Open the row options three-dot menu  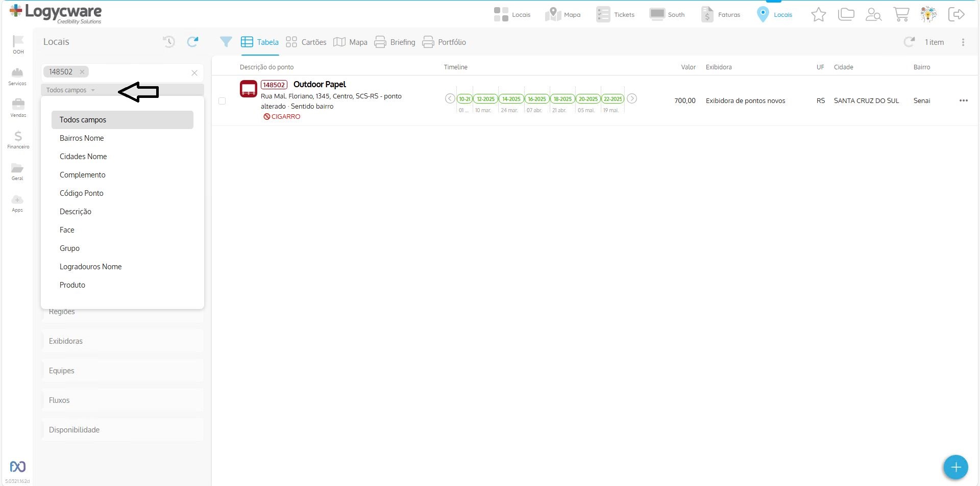coord(963,100)
